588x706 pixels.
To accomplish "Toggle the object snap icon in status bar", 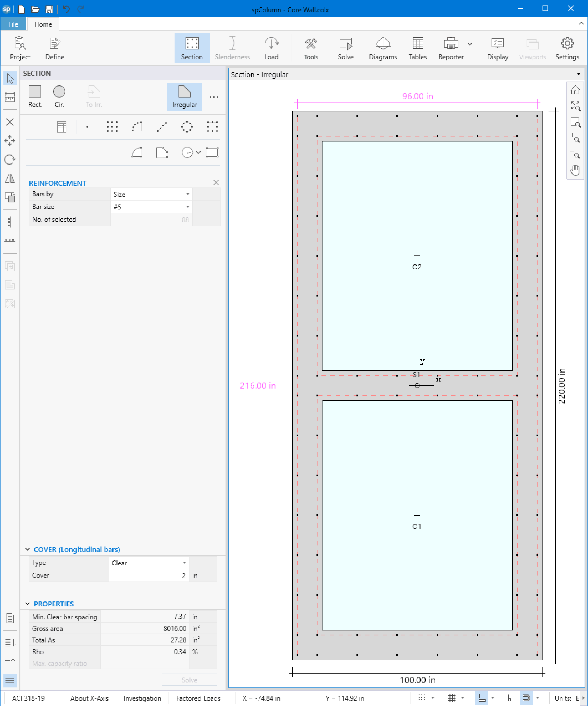I will (526, 698).
